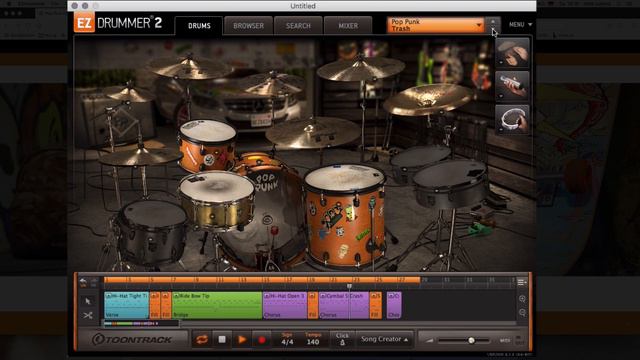
Task: Hit the upper left crash cymbal
Action: point(190,67)
